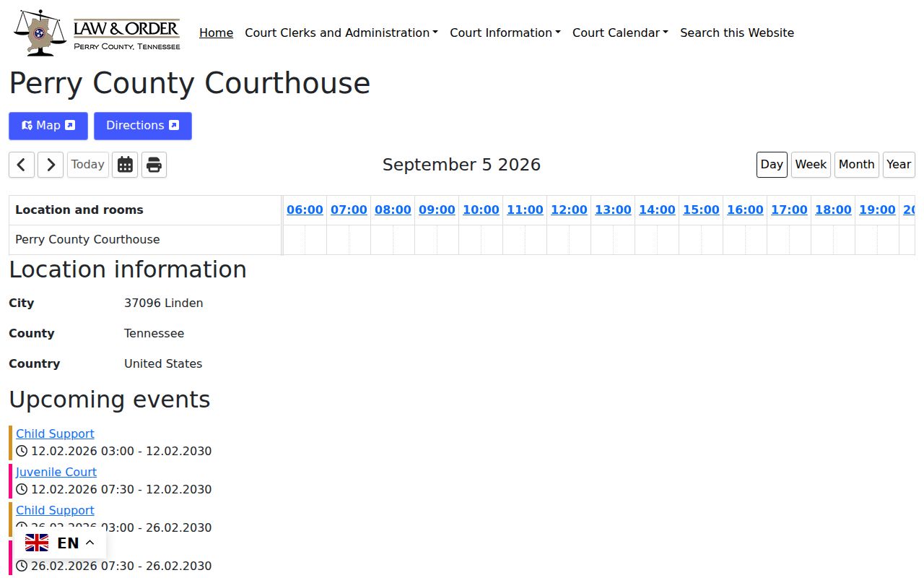Select the 10:00 time column
The image size is (924, 578).
click(481, 210)
